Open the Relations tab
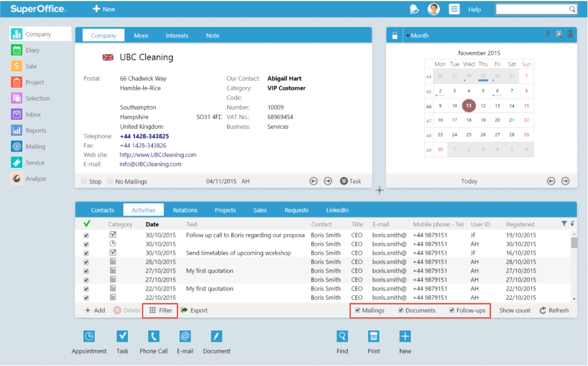The width and height of the screenshot is (588, 366). coord(185,210)
